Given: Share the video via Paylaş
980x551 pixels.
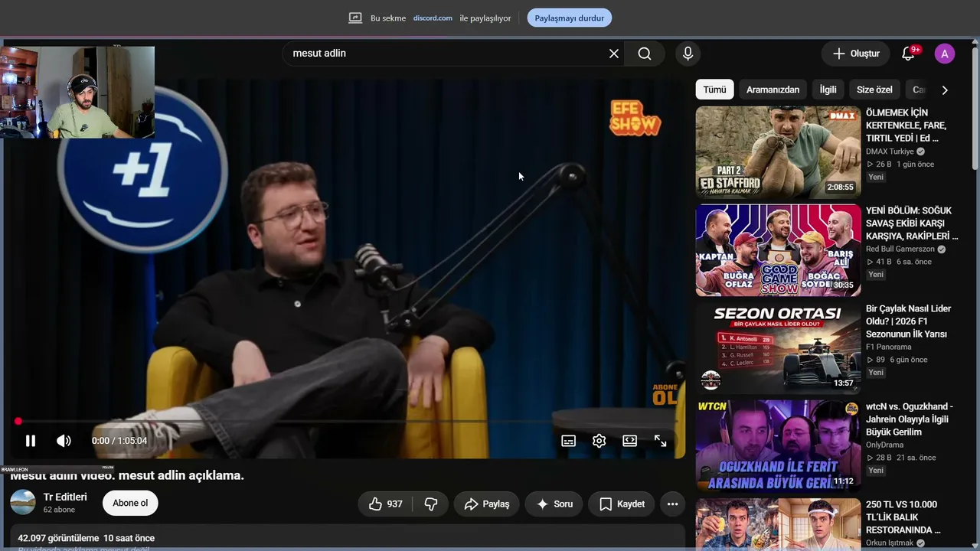Looking at the screenshot, I should point(487,504).
